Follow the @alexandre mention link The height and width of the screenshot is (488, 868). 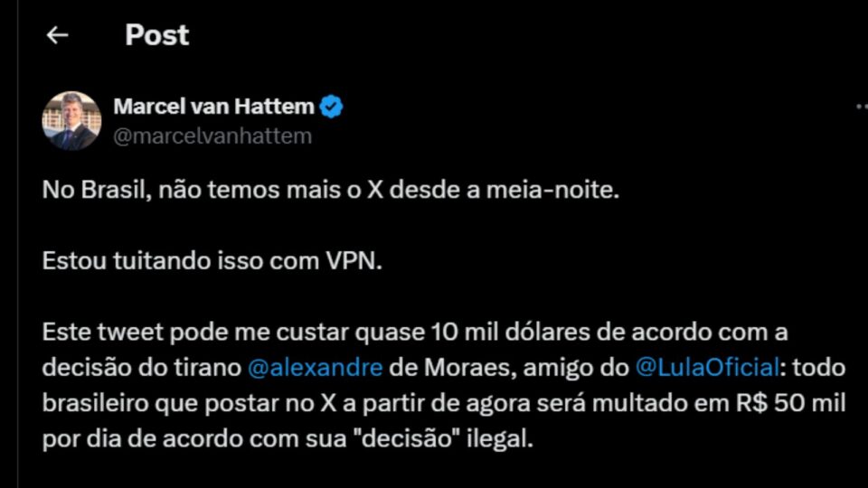(315, 368)
